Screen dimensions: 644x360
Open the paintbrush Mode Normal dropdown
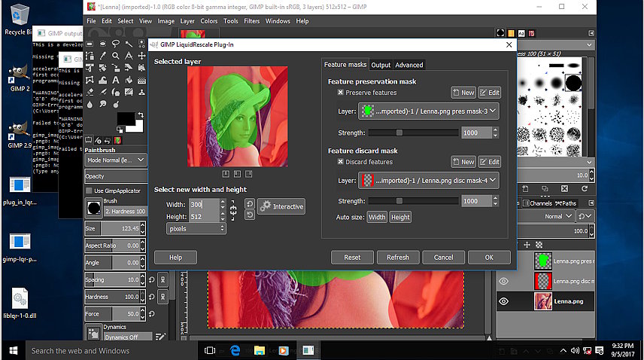click(116, 160)
